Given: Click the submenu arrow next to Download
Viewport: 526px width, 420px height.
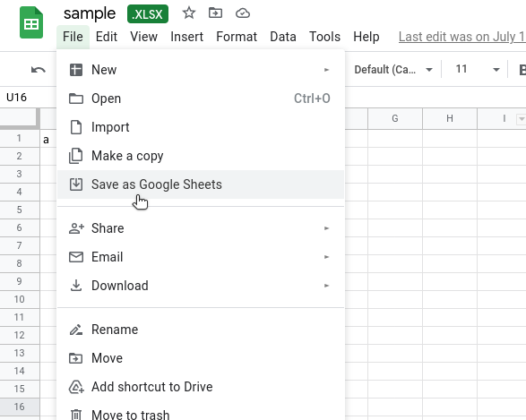Looking at the screenshot, I should click(326, 286).
